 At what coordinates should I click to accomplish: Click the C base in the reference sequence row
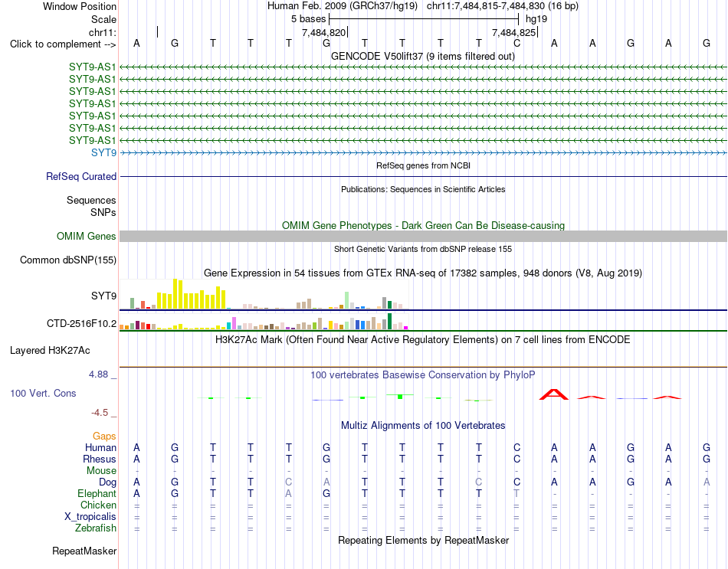tap(516, 43)
